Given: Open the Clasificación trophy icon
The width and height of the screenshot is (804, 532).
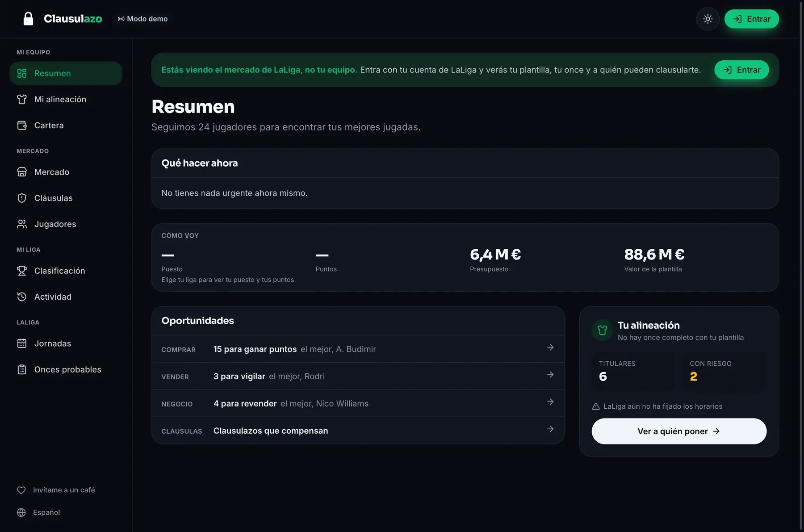Looking at the screenshot, I should tap(22, 271).
